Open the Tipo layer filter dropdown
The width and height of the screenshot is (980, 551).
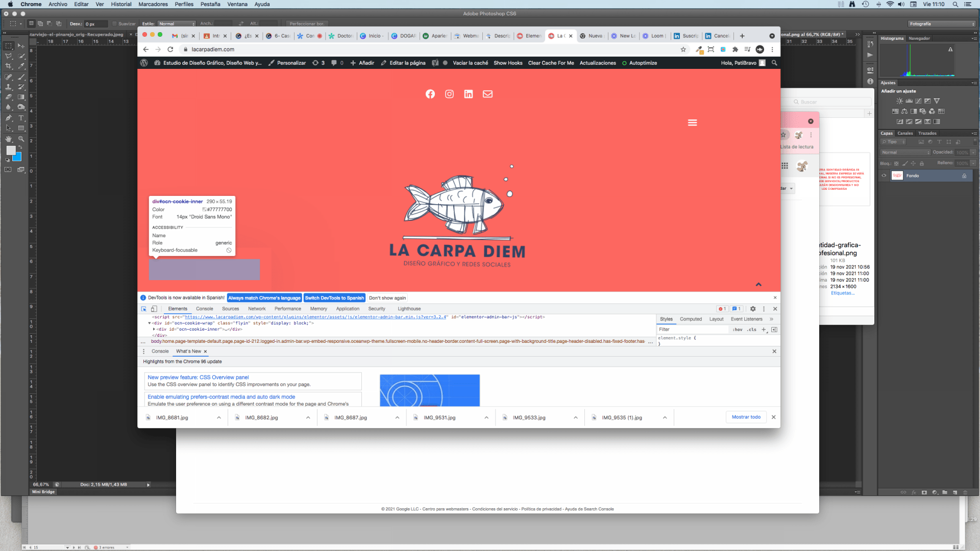[894, 142]
